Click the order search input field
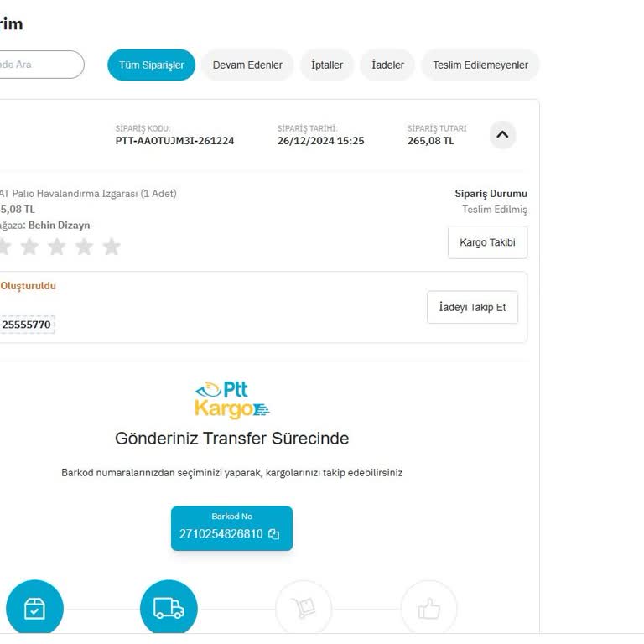 tap(40, 65)
